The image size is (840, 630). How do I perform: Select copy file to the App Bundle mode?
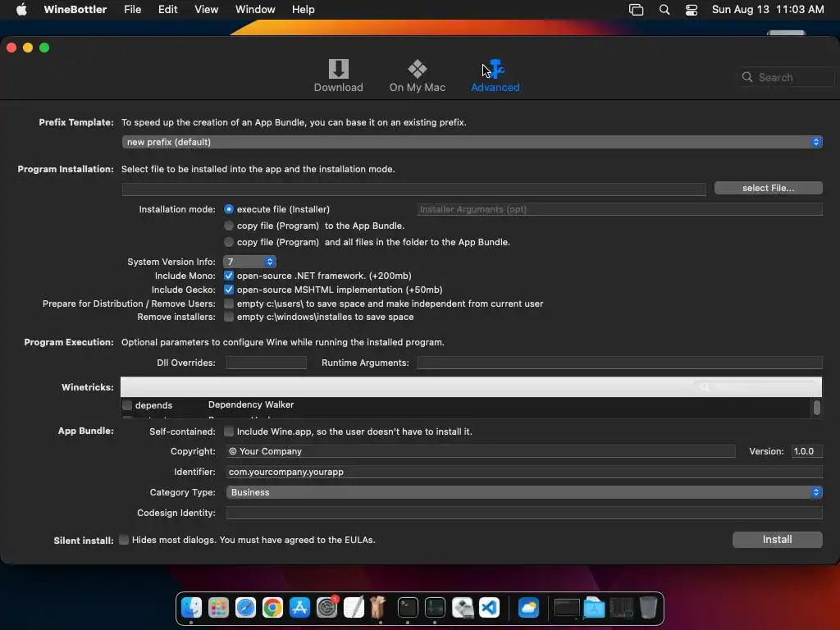tap(229, 226)
